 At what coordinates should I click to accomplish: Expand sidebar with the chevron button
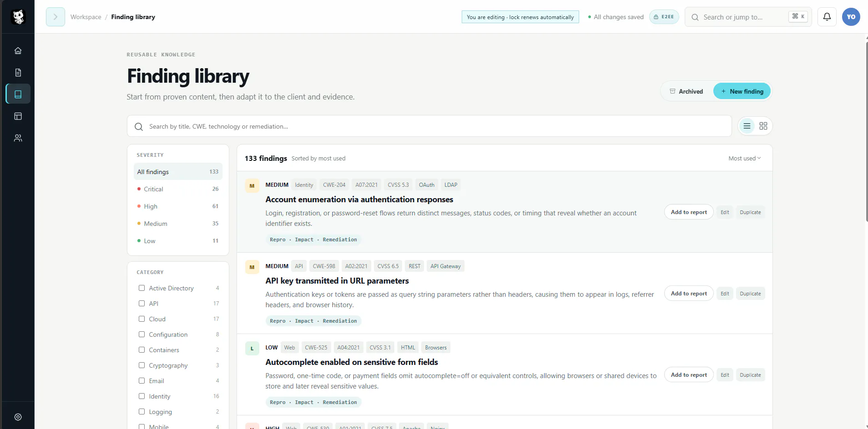point(56,17)
